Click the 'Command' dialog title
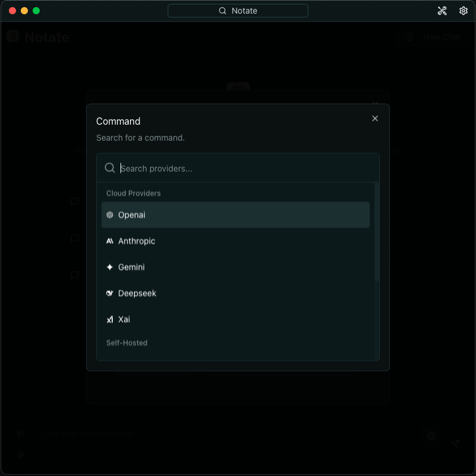476x476 pixels. tap(118, 122)
